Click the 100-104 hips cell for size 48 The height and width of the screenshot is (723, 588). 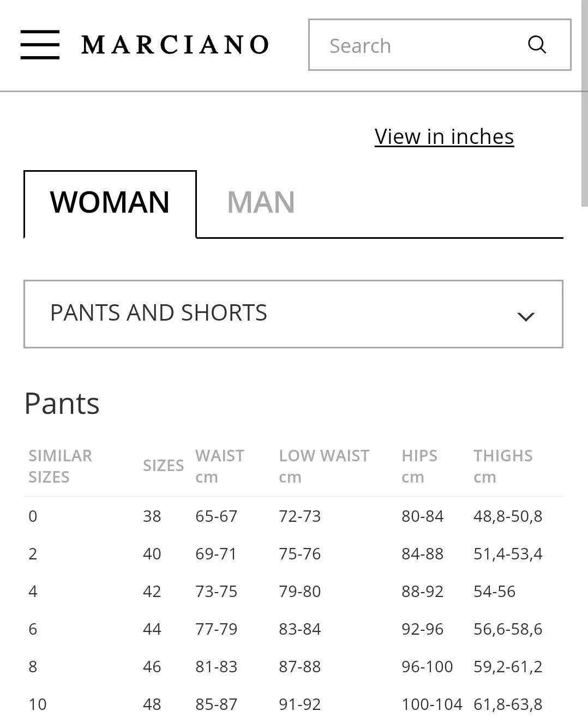[x=432, y=704]
